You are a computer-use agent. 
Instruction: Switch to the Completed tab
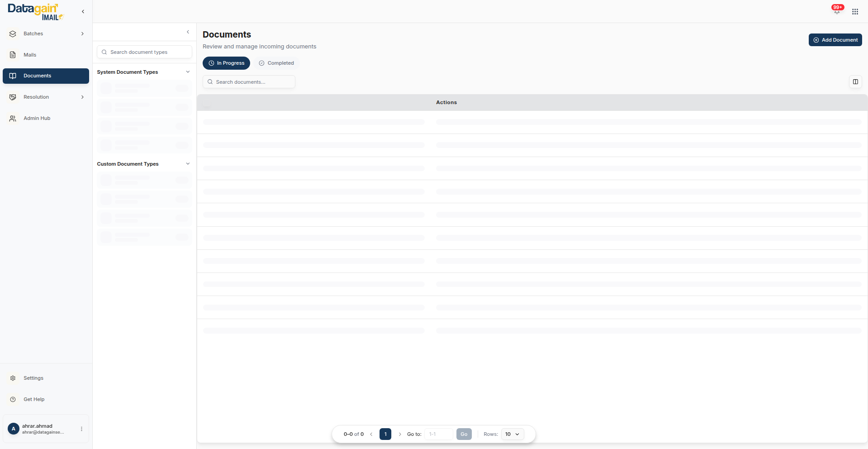tap(276, 63)
